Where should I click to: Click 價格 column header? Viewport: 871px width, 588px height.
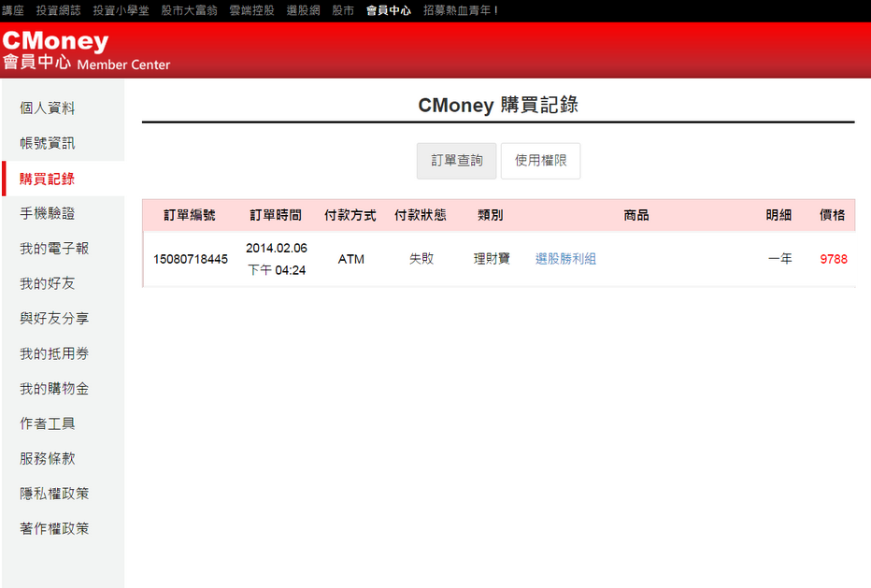[x=832, y=215]
